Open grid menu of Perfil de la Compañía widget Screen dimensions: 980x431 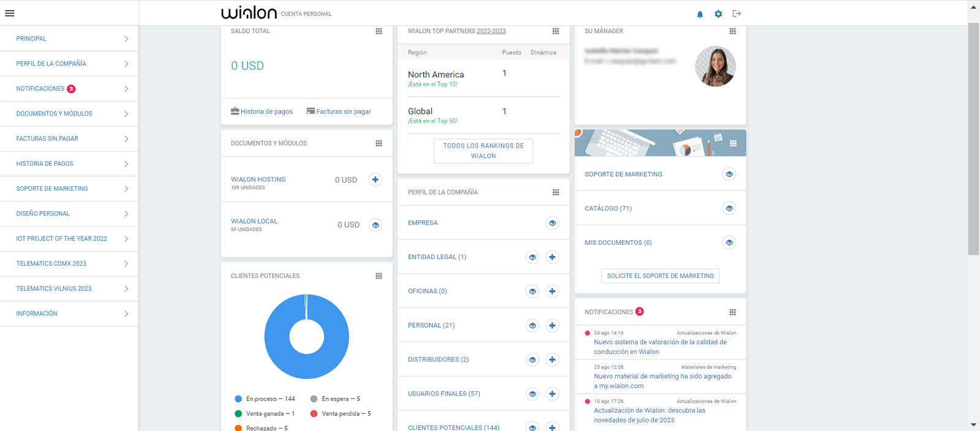(556, 192)
